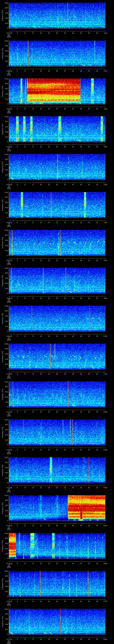Screen dimensions: 114x644
Task: Open the spectrogram panel starting at 0:02:00
Action: (x=57, y=53)
